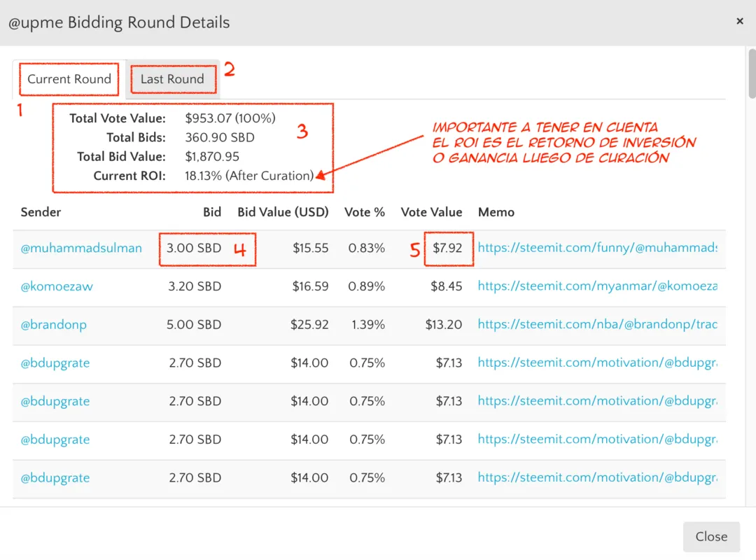
Task: Select the 3.20 SBD bid cell
Action: point(195,286)
